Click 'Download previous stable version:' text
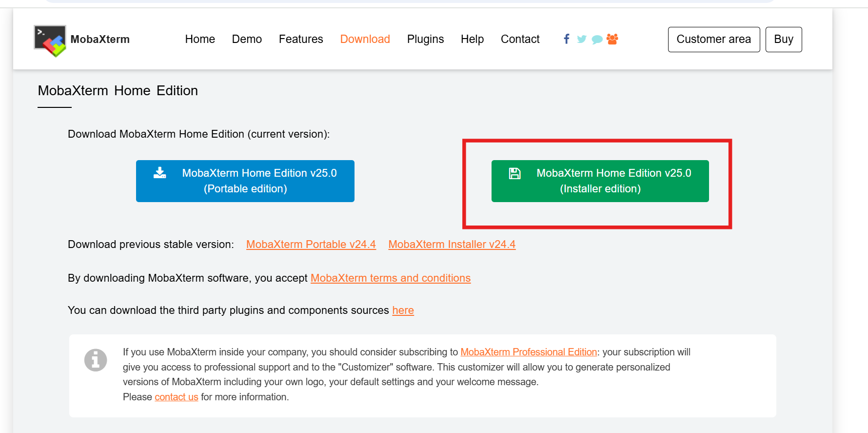The image size is (868, 433). [151, 245]
